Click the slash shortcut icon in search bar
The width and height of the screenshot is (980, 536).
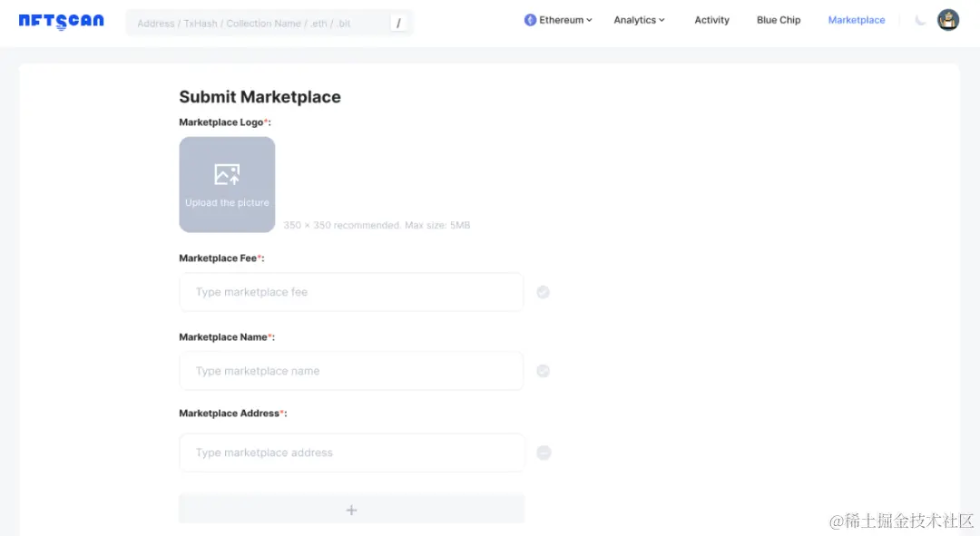click(397, 23)
